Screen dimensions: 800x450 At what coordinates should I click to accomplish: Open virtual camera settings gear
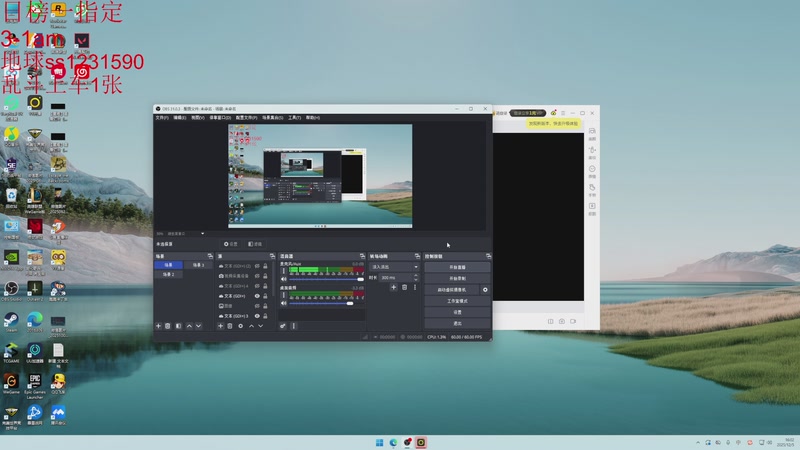tap(485, 290)
